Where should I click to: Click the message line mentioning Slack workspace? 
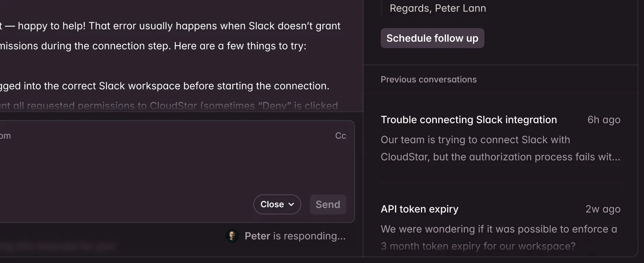coord(165,86)
